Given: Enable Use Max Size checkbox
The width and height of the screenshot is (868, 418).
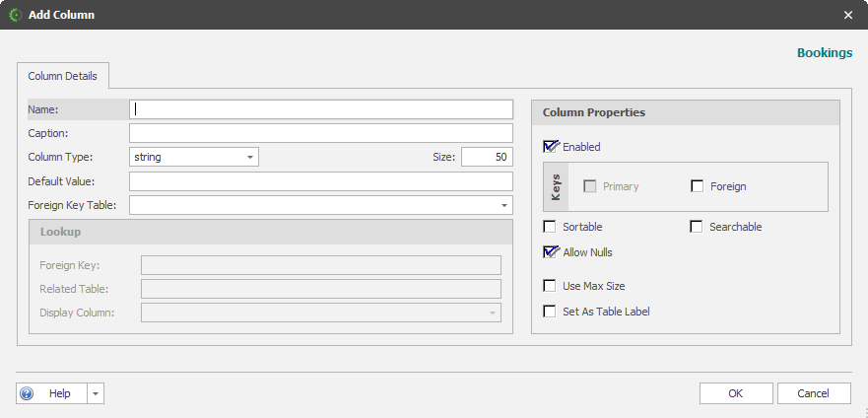Looking at the screenshot, I should [x=550, y=286].
